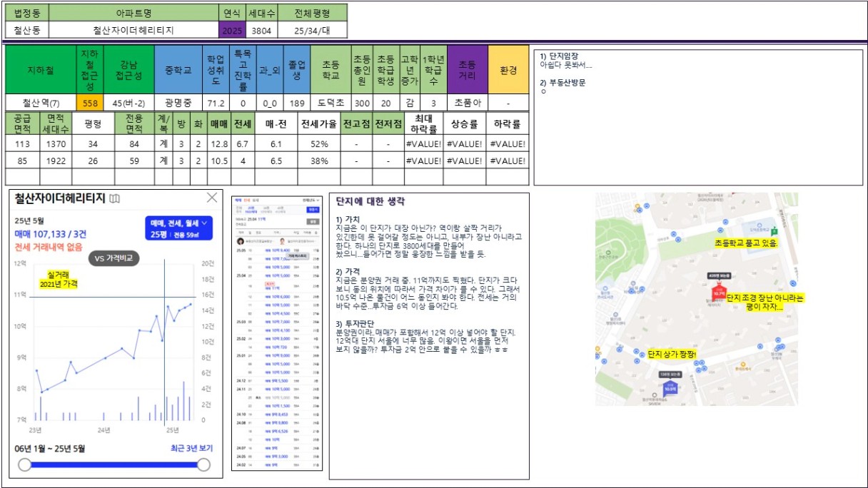This screenshot has height=488, width=868.
Task: Select the 52% jeonse ratio cell
Action: point(318,143)
